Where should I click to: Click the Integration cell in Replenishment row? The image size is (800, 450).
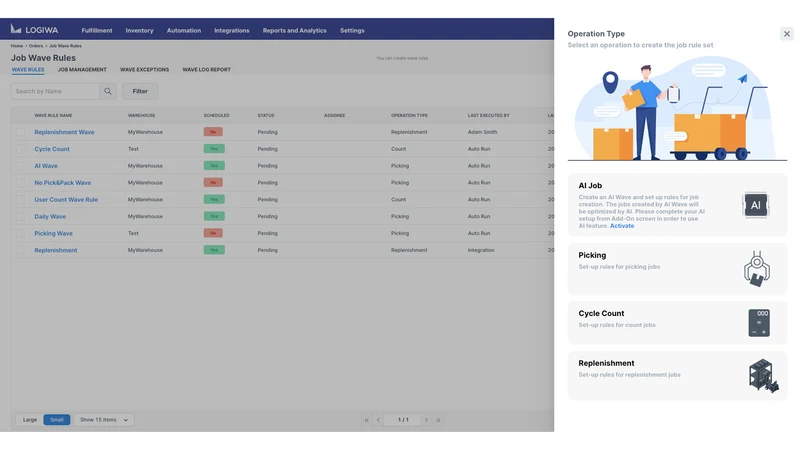(481, 250)
